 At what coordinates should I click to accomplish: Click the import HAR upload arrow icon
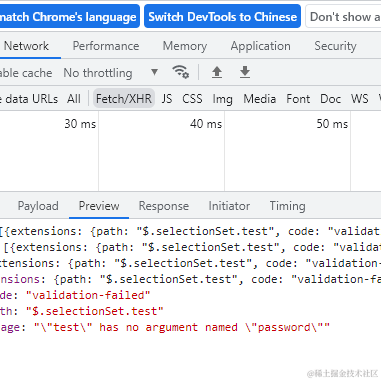217,72
